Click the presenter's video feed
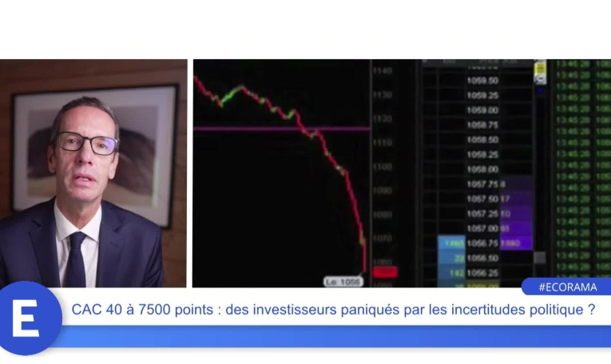 (x=93, y=173)
